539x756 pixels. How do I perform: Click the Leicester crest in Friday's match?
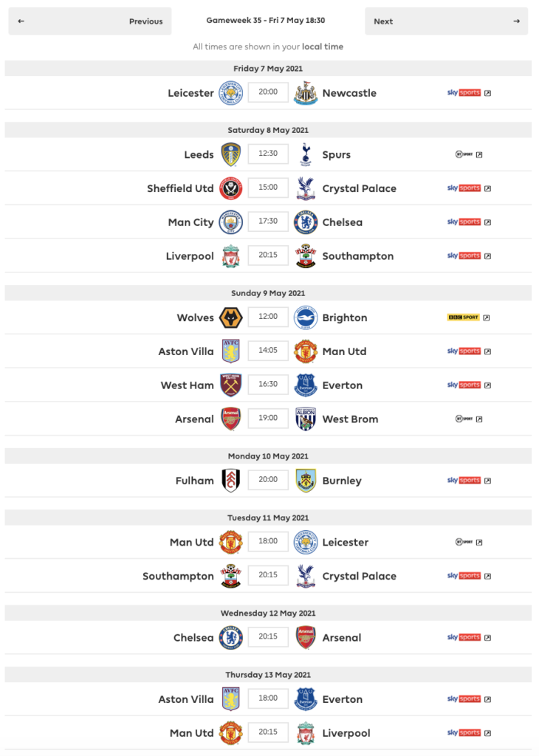[x=231, y=92]
